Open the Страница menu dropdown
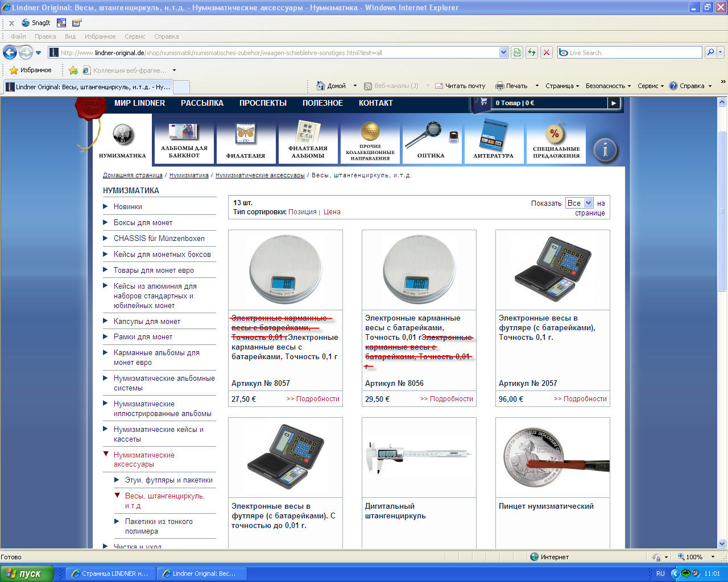 [x=562, y=86]
